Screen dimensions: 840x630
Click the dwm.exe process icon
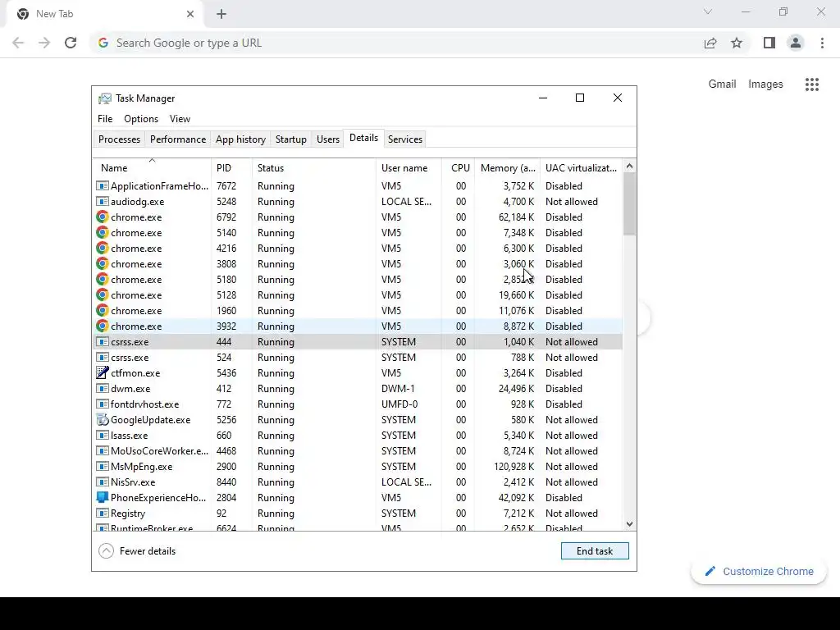(x=103, y=388)
